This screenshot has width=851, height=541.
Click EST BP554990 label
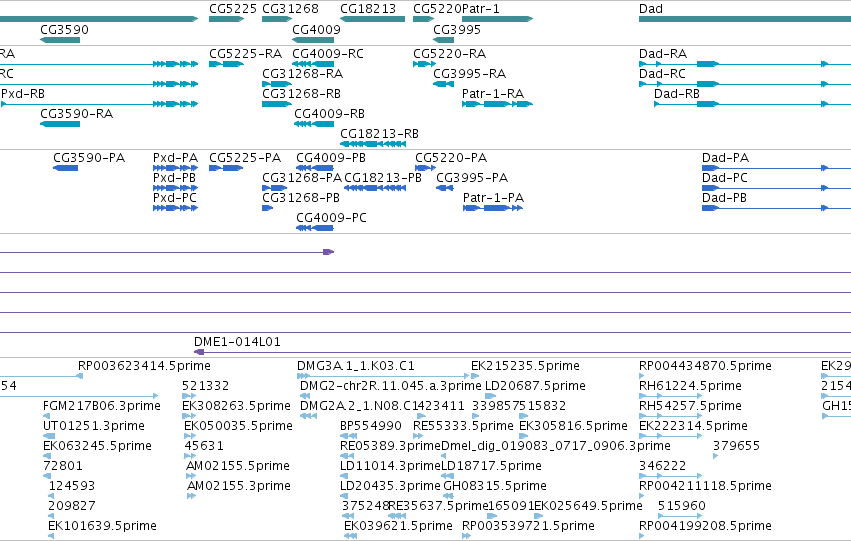[371, 426]
